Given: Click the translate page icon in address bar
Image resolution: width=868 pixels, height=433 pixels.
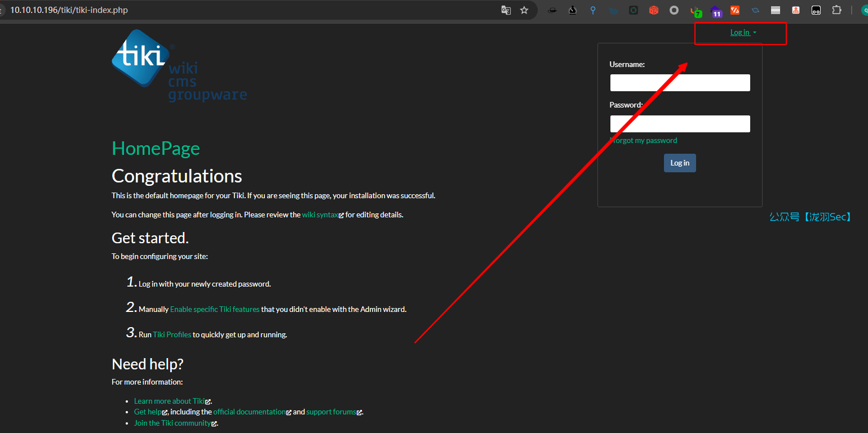Looking at the screenshot, I should pyautogui.click(x=506, y=10).
